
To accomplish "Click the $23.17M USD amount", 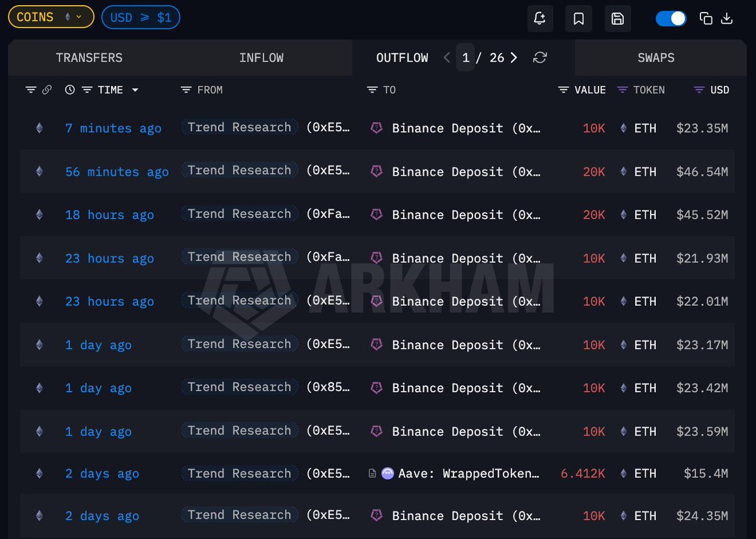I will click(702, 345).
